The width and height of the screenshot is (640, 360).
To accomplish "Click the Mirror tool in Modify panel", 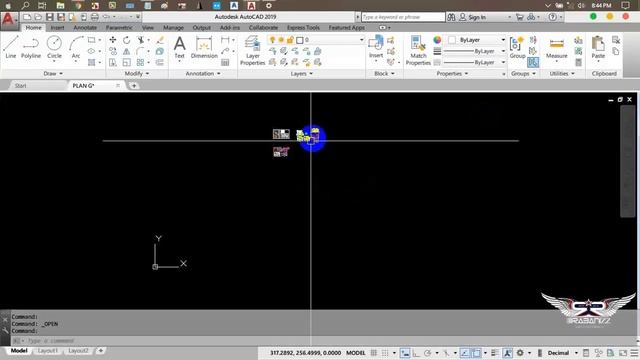I will pos(127,51).
